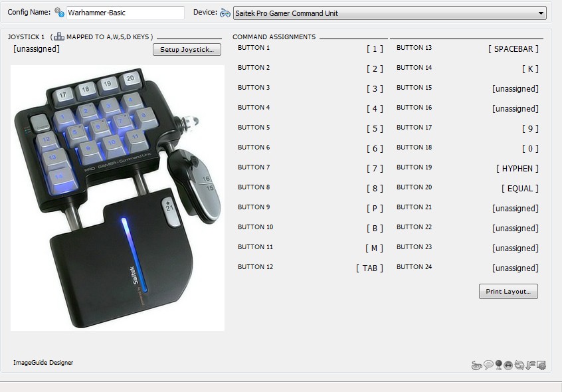Click the HYPHEN assignment for Button 19

click(517, 168)
